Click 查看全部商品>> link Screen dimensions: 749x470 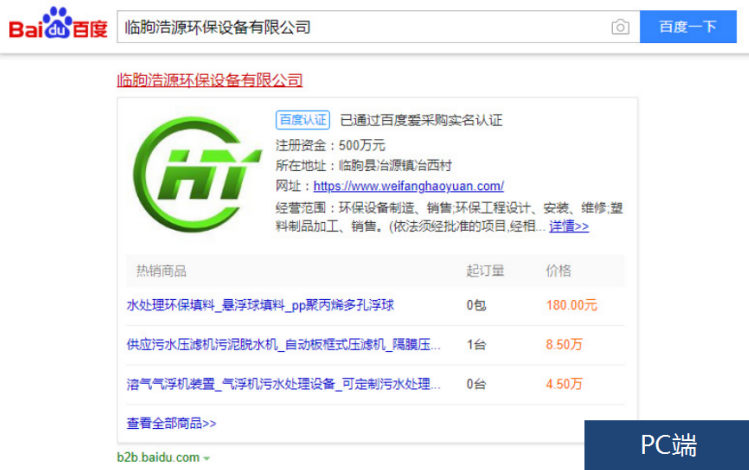tap(171, 423)
